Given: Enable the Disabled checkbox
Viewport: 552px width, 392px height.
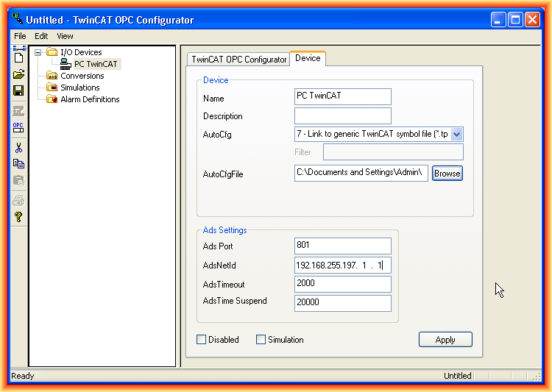Looking at the screenshot, I should [202, 340].
